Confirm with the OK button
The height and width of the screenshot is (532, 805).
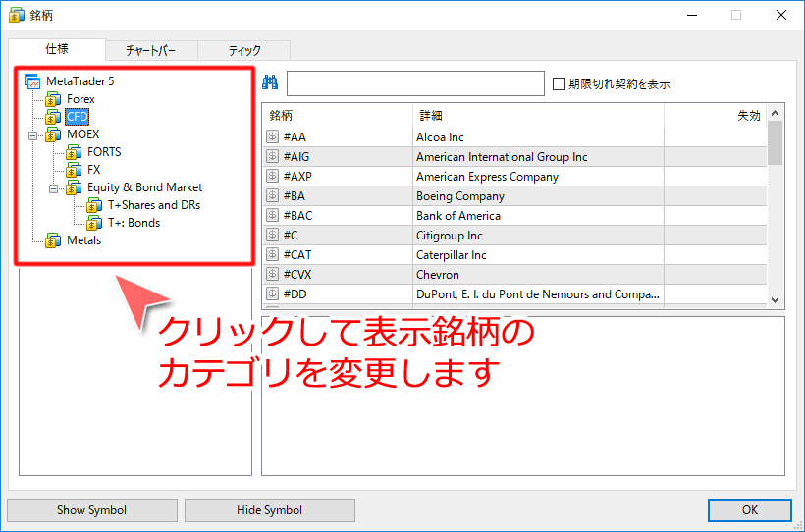click(750, 510)
